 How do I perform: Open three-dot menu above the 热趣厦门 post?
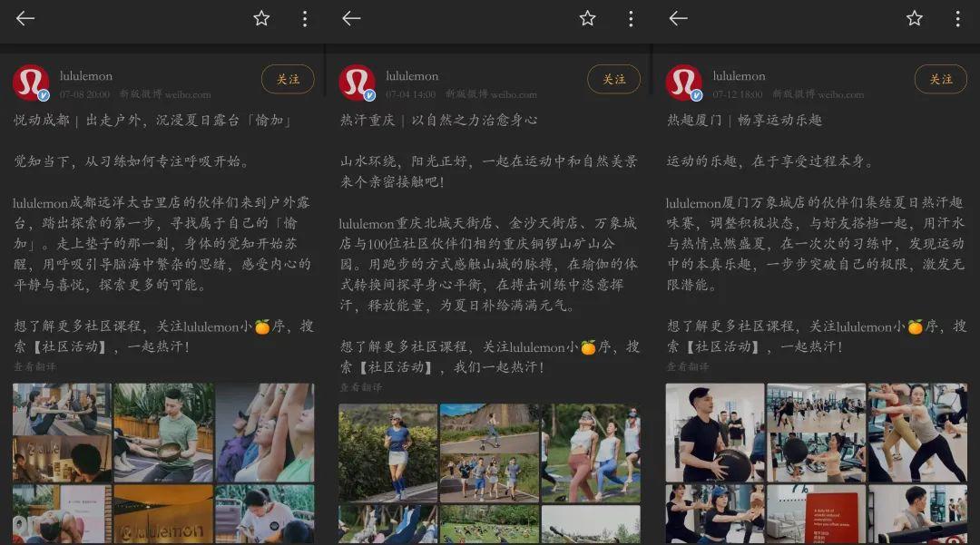(x=957, y=18)
